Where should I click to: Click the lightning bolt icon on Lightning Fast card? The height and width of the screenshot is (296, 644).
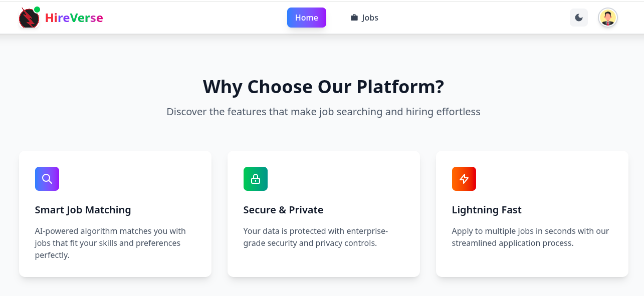pos(464,178)
